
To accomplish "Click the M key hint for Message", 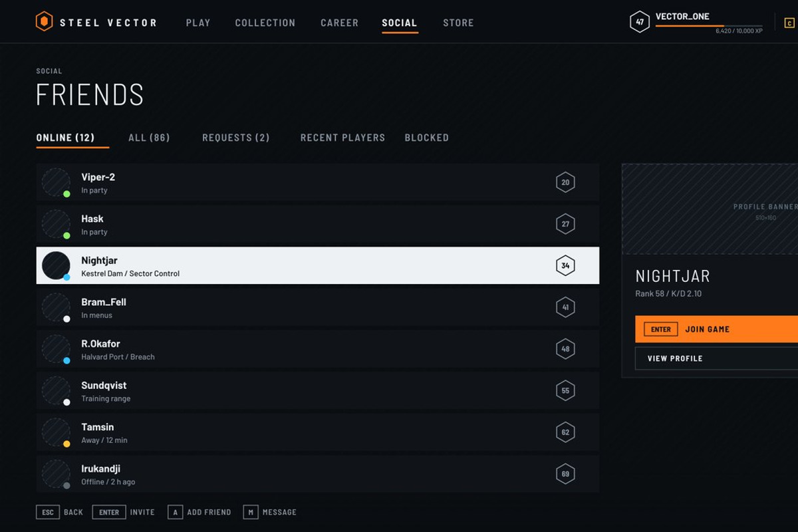I will [251, 512].
